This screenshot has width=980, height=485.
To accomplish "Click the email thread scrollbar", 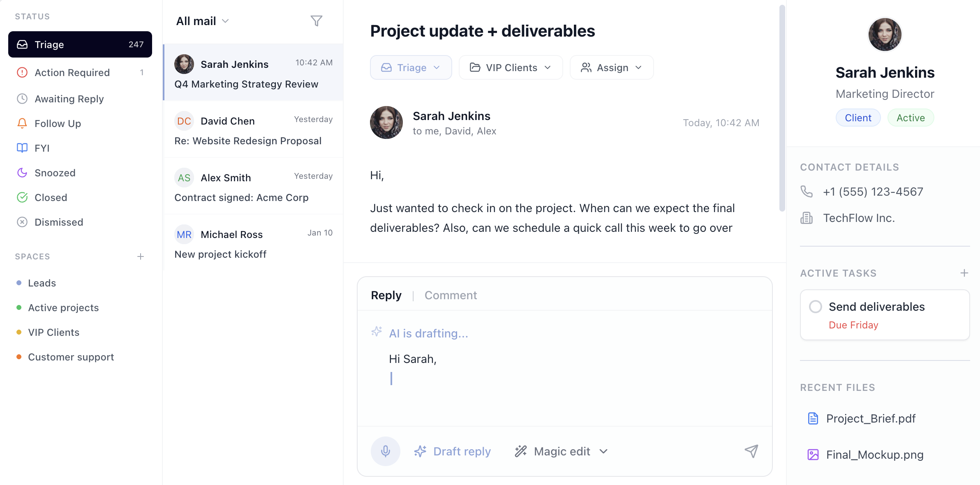I will pyautogui.click(x=782, y=108).
